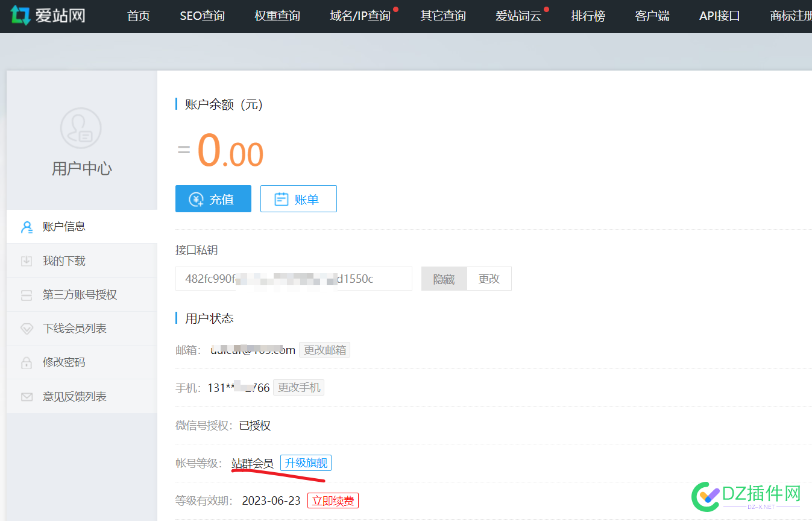The image size is (812, 521).
Task: Open the 爱站词云 menu
Action: pyautogui.click(x=518, y=16)
